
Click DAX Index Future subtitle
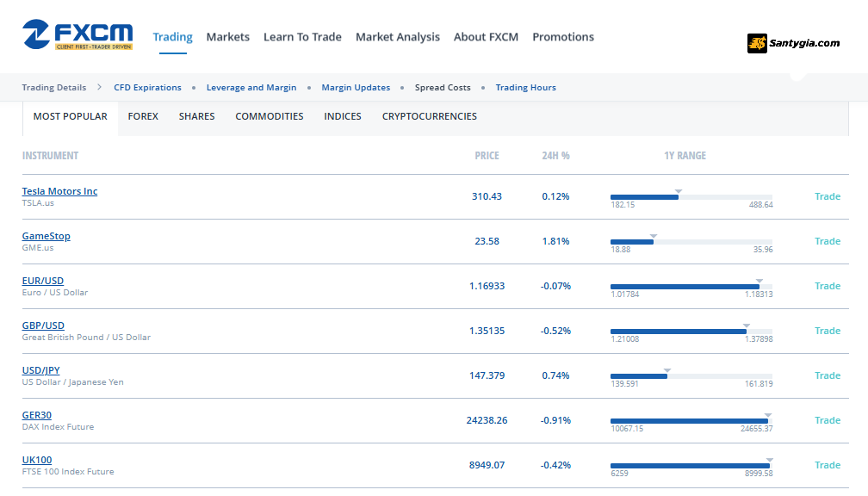point(59,427)
